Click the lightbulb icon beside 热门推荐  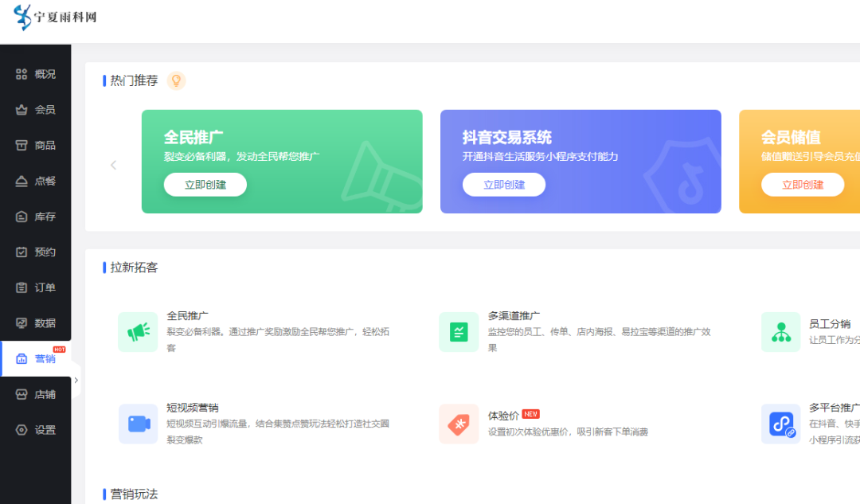point(176,80)
